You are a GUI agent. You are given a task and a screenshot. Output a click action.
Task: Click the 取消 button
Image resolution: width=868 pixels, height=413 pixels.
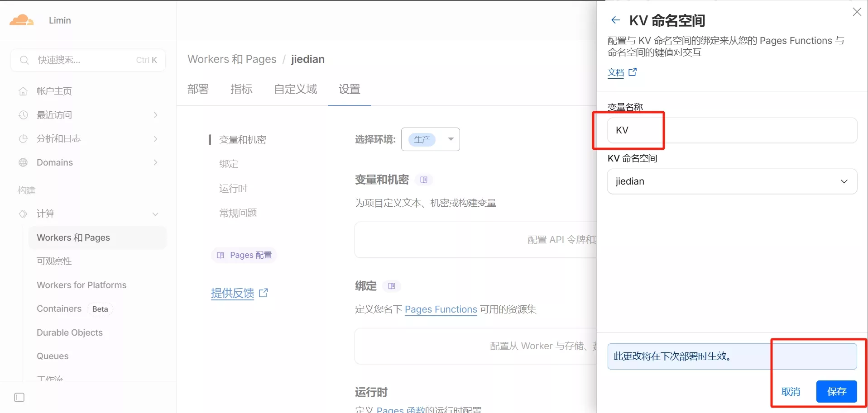[791, 391]
